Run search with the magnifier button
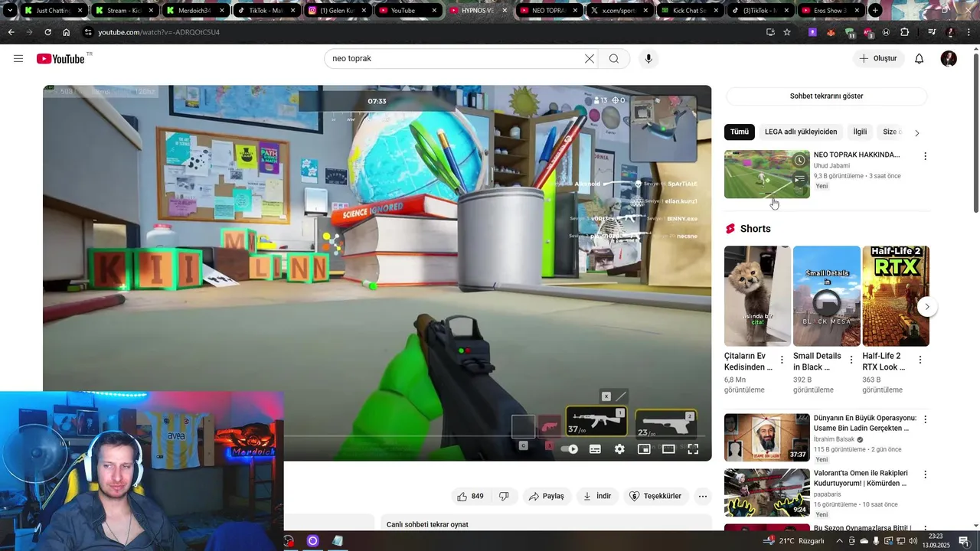This screenshot has height=551, width=980. [614, 59]
